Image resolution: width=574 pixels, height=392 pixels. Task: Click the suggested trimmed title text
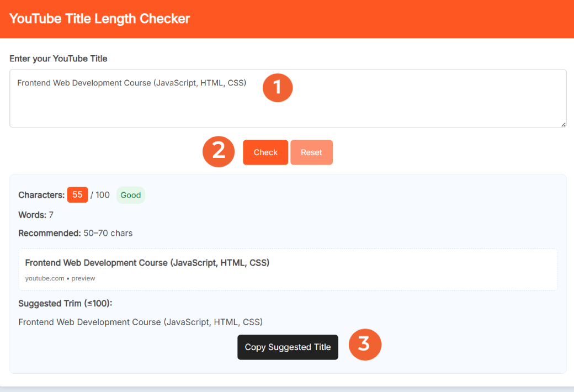coord(141,322)
